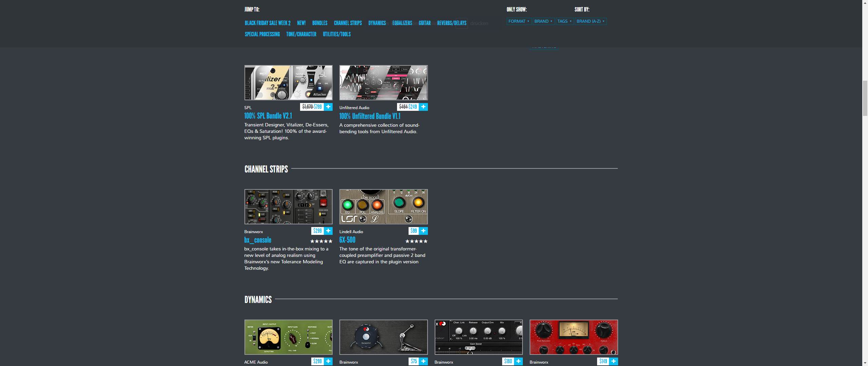The image size is (868, 366).
Task: Add 100% SPL Bundle to cart
Action: (328, 107)
